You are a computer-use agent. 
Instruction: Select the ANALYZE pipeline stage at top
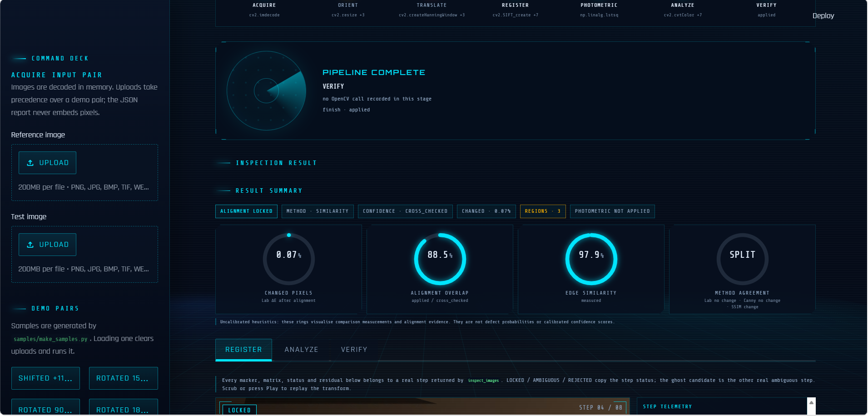pos(683,10)
